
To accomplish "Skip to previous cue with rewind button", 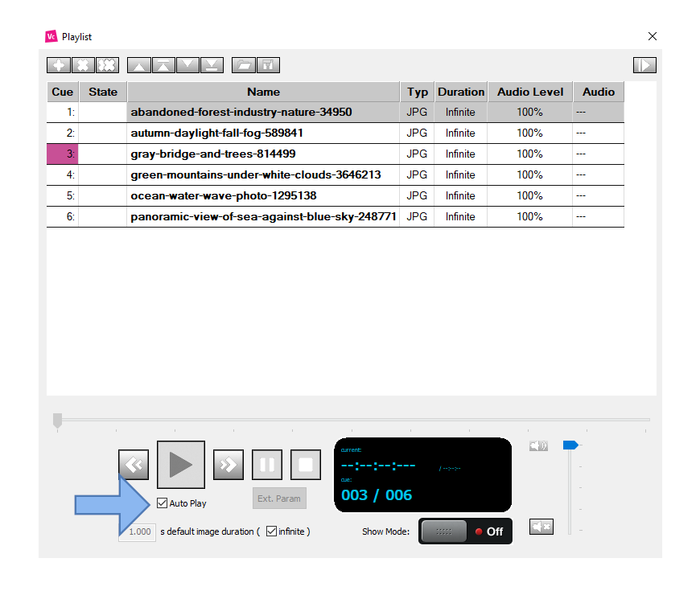I will 134,465.
